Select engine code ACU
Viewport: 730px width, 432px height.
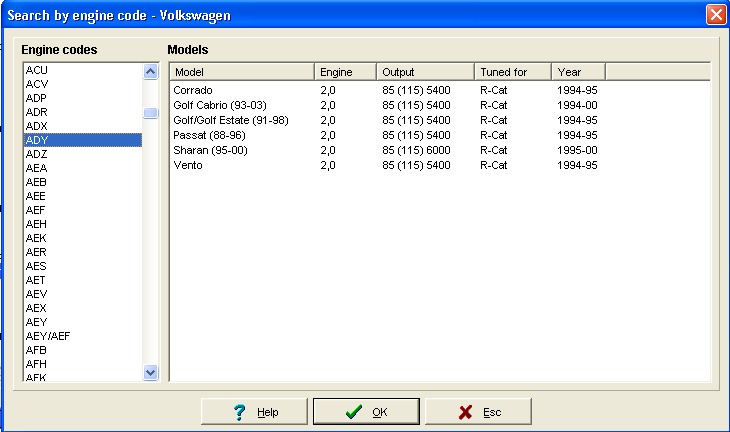point(83,70)
